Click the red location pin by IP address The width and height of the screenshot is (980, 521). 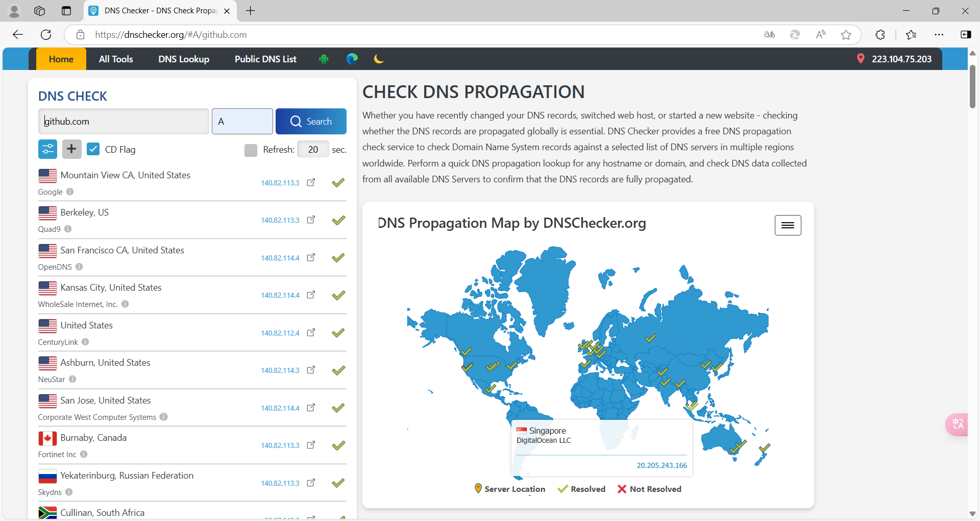861,59
